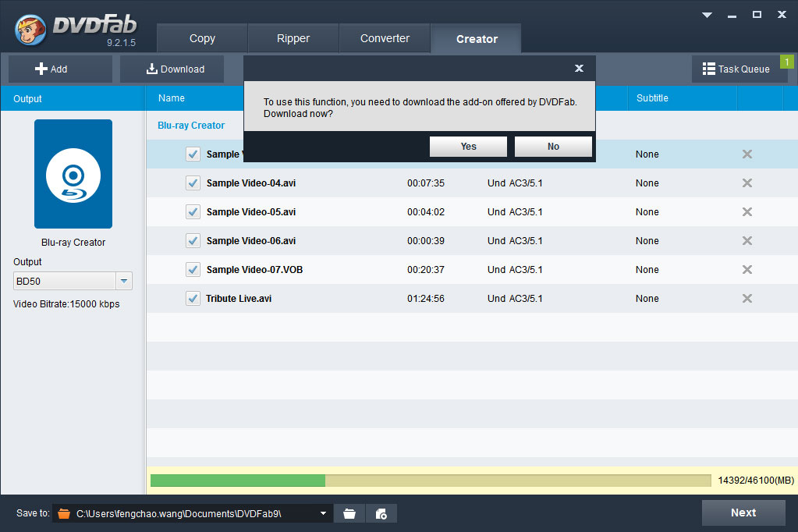Viewport: 798px width, 532px height.
Task: Uncheck the first Sample video checkbox
Action: (x=193, y=154)
